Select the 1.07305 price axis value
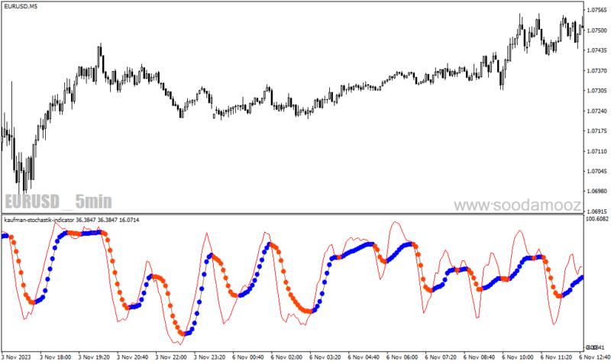This screenshot has width=611, height=364. [597, 90]
